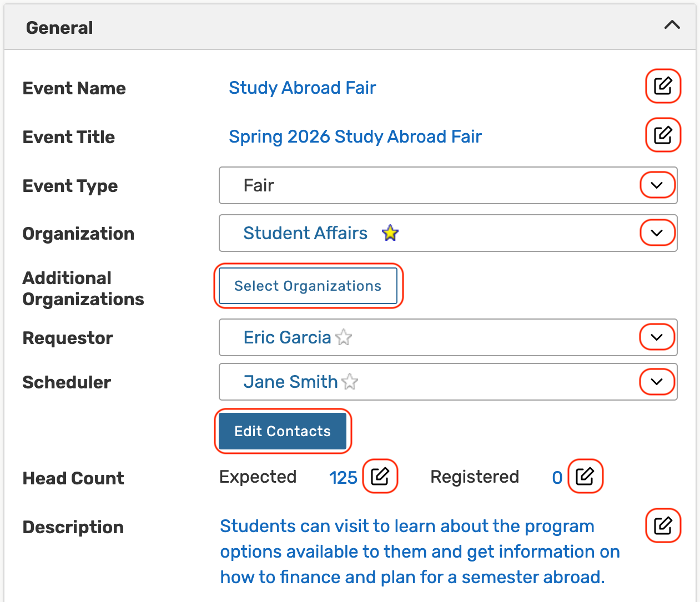Click the edit icon for Description
Image resolution: width=700 pixels, height=602 pixels.
click(x=663, y=525)
